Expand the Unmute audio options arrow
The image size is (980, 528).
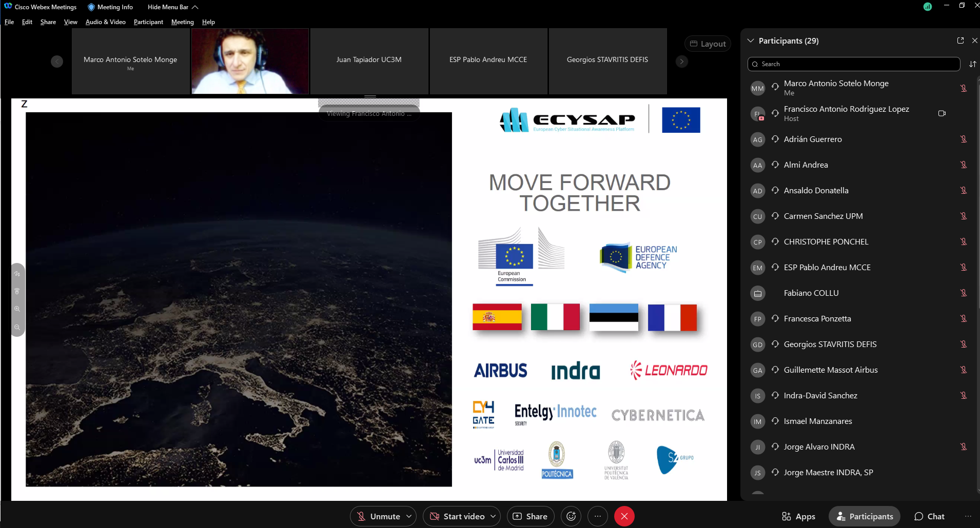tap(409, 516)
